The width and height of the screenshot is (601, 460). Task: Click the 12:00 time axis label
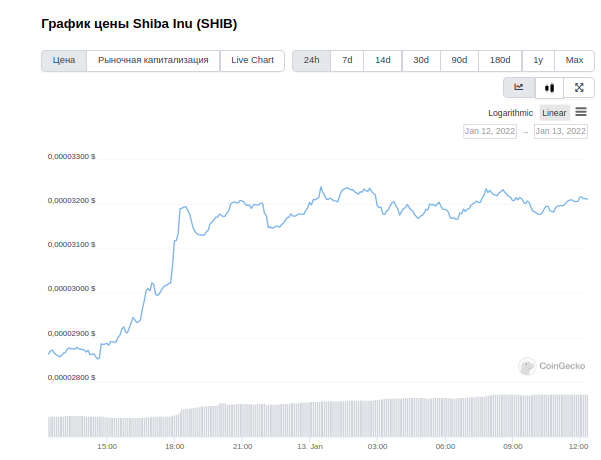pyautogui.click(x=578, y=447)
